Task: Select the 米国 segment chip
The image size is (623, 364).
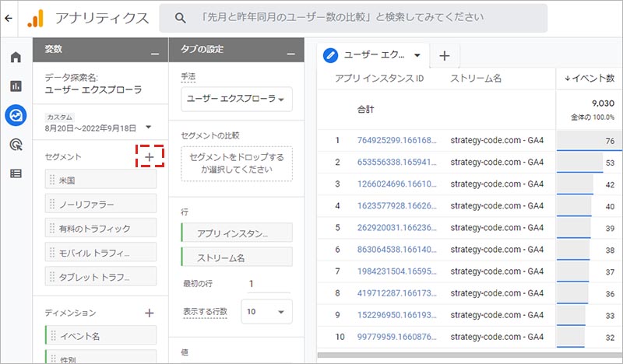Action: pyautogui.click(x=100, y=180)
